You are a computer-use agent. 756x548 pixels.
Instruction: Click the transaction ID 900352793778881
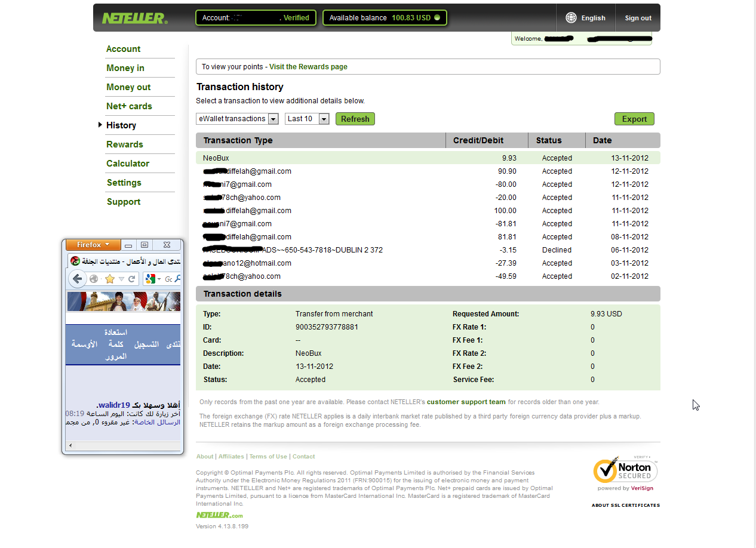pos(327,327)
